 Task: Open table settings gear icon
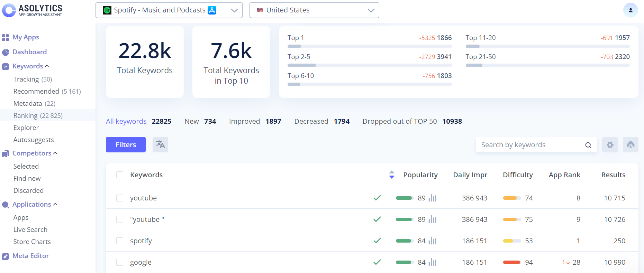click(x=610, y=145)
